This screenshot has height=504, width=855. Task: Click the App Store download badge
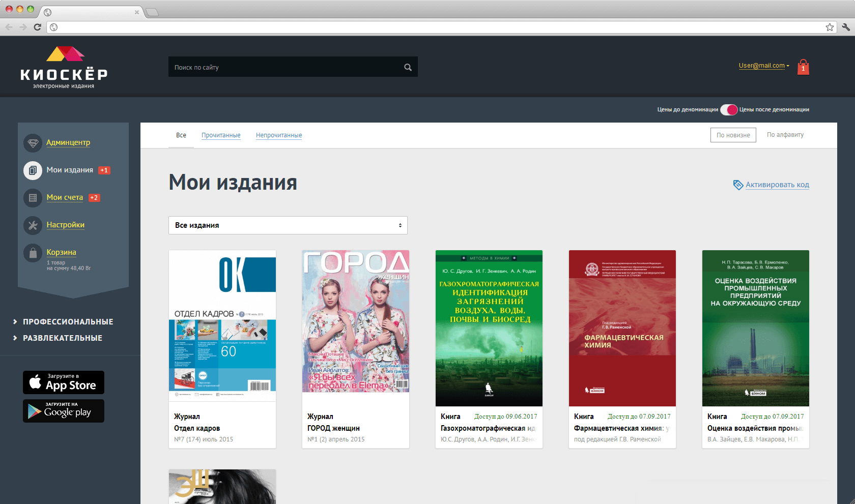64,382
